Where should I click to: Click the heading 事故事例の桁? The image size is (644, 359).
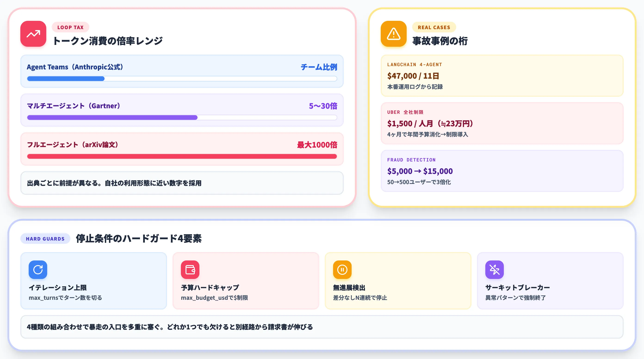pos(440,41)
